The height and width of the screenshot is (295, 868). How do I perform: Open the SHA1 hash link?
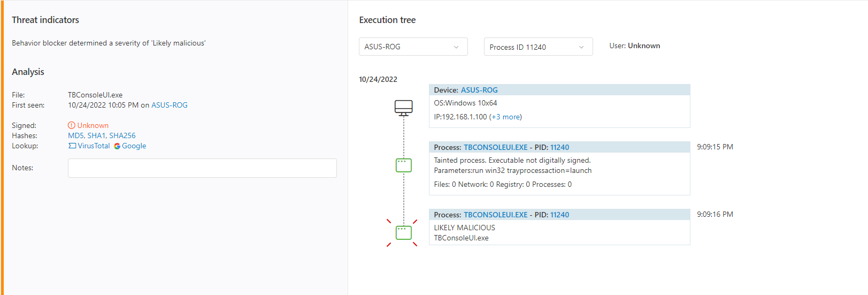96,135
